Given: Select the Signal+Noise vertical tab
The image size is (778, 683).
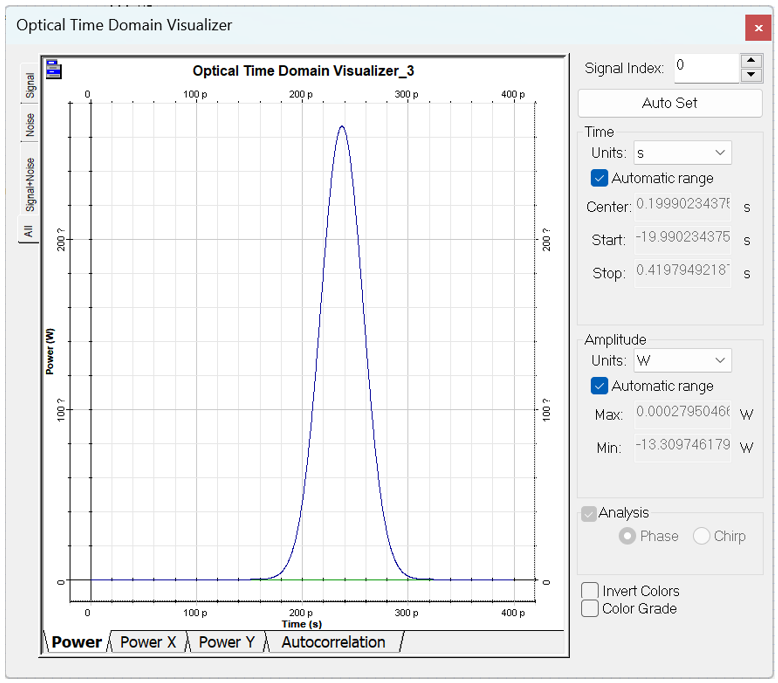Looking at the screenshot, I should pyautogui.click(x=30, y=184).
